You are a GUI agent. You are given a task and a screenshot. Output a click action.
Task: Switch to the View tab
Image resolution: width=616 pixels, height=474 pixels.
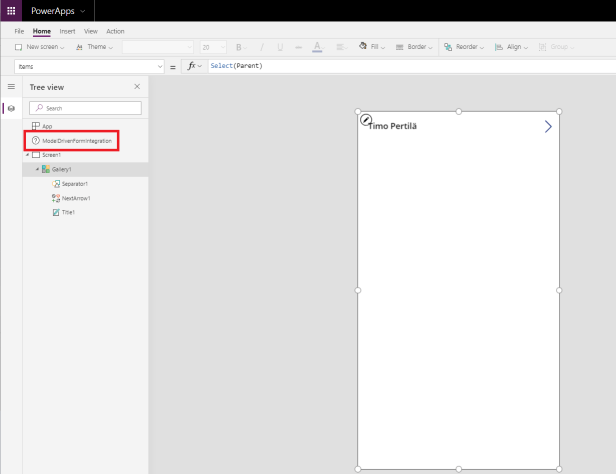(91, 31)
